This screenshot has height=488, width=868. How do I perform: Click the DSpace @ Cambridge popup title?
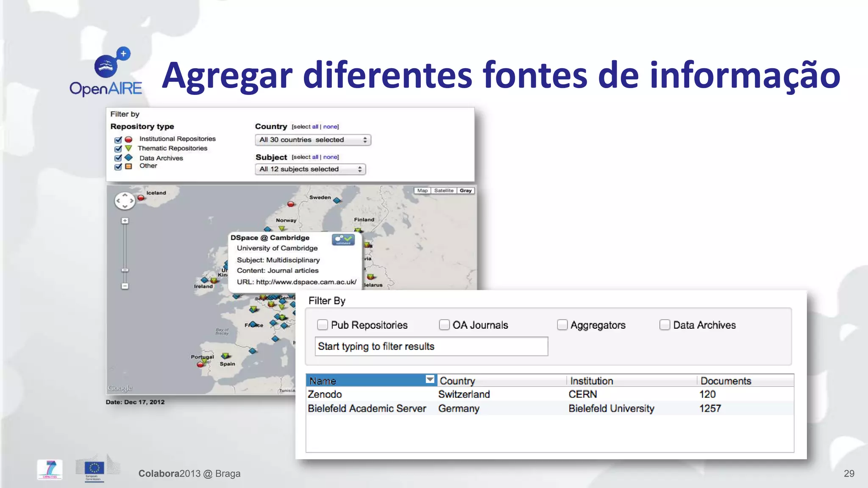coord(270,238)
